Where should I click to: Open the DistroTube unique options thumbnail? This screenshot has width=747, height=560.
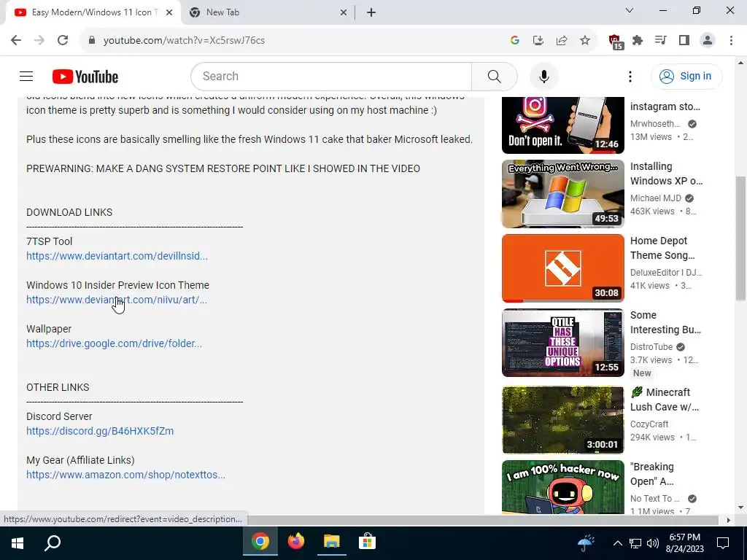(x=562, y=343)
